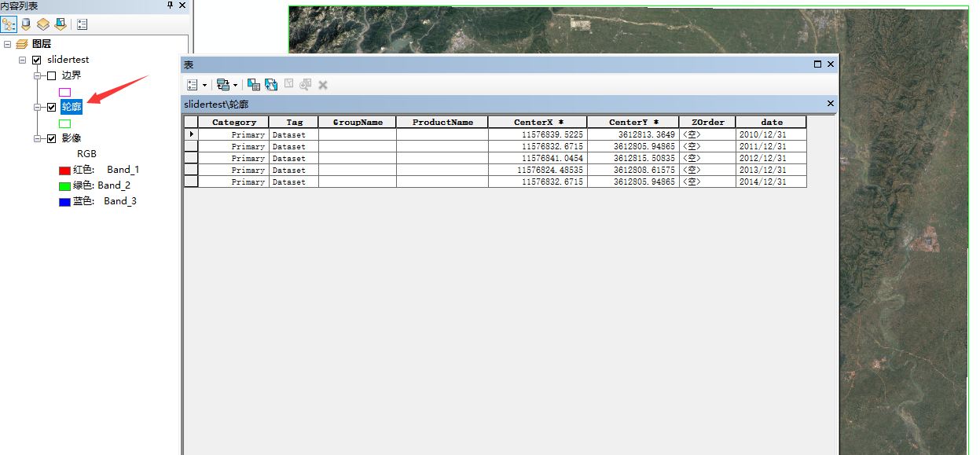Click the Related Tables icon
980x455 pixels.
click(223, 84)
